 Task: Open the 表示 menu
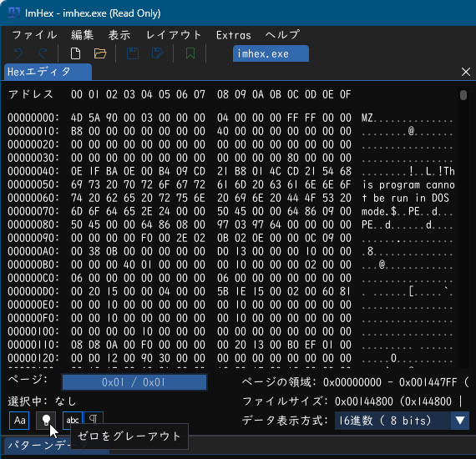(x=119, y=35)
